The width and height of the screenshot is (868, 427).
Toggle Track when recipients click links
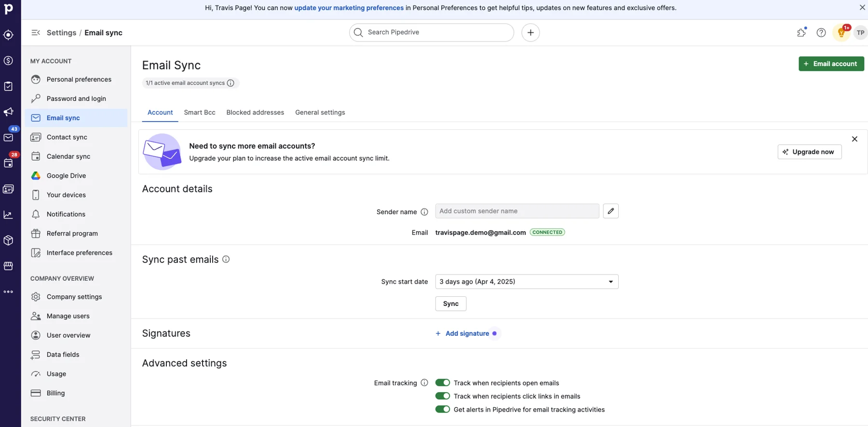[x=443, y=396]
